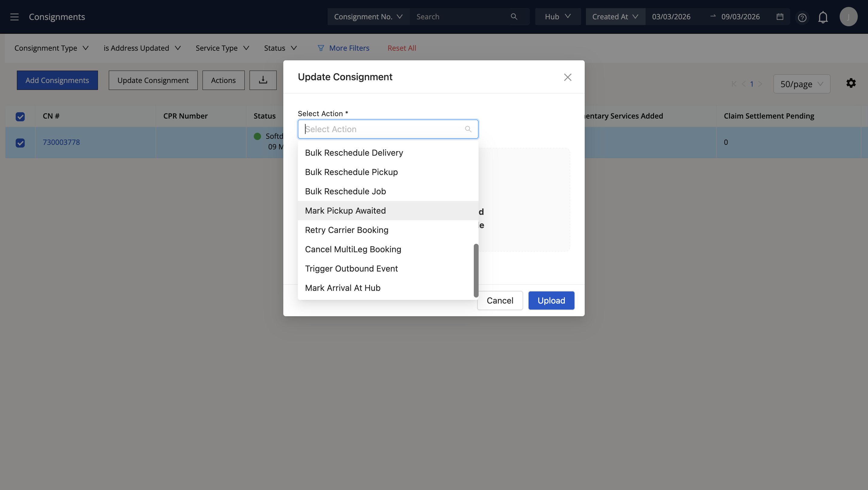
Task: Click the search magnifier icon in top bar
Action: 514,17
